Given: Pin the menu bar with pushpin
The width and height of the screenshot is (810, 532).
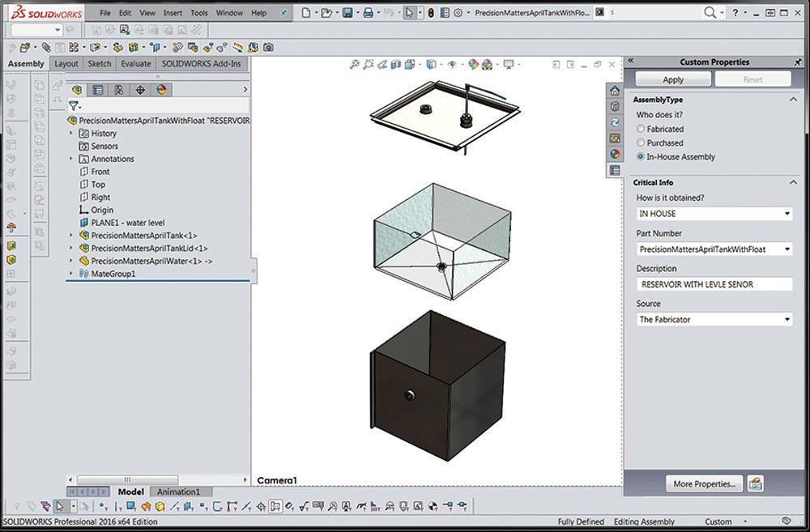Looking at the screenshot, I should pyautogui.click(x=283, y=14).
